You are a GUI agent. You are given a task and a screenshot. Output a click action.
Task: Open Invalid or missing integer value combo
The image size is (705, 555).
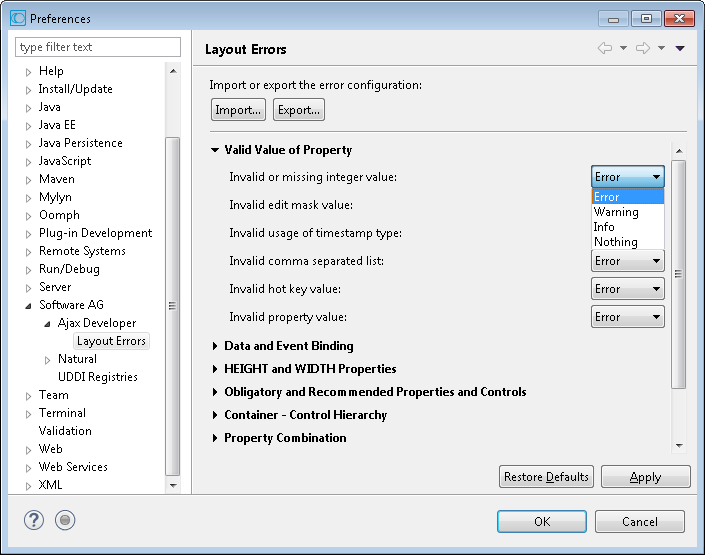[628, 177]
